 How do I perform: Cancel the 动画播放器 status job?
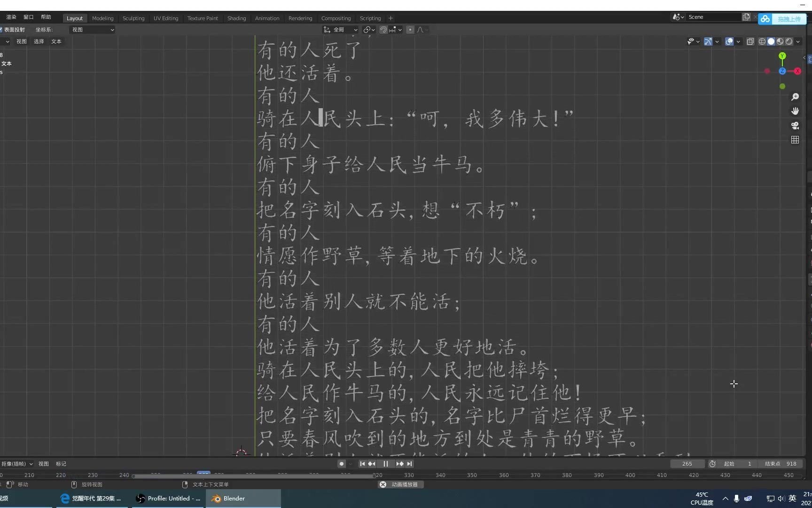pos(383,484)
